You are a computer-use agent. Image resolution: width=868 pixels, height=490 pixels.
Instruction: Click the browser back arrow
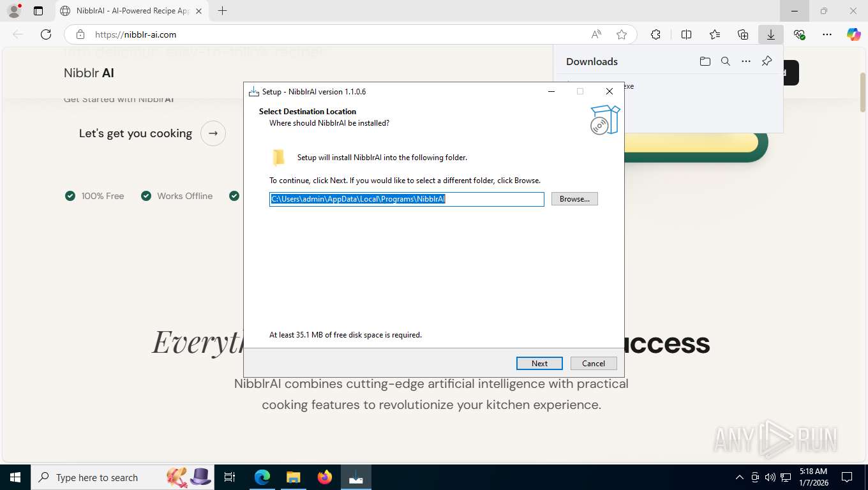coord(18,34)
